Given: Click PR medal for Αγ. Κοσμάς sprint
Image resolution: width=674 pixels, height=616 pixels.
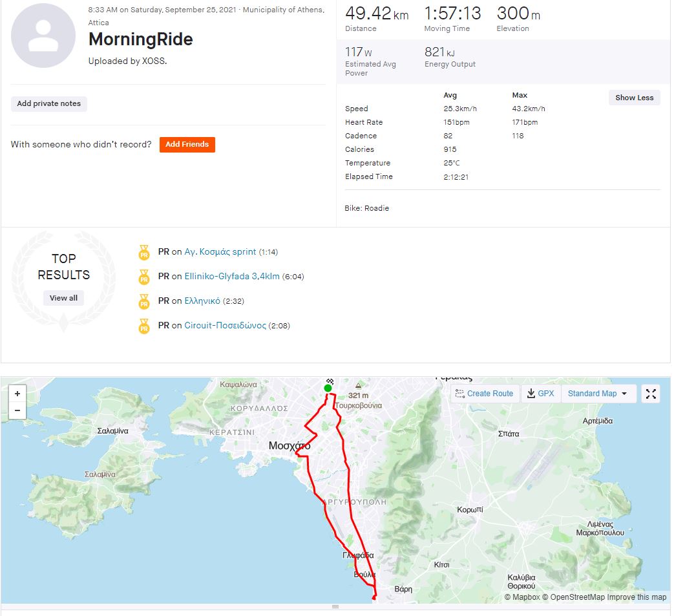Looking at the screenshot, I should pos(144,253).
